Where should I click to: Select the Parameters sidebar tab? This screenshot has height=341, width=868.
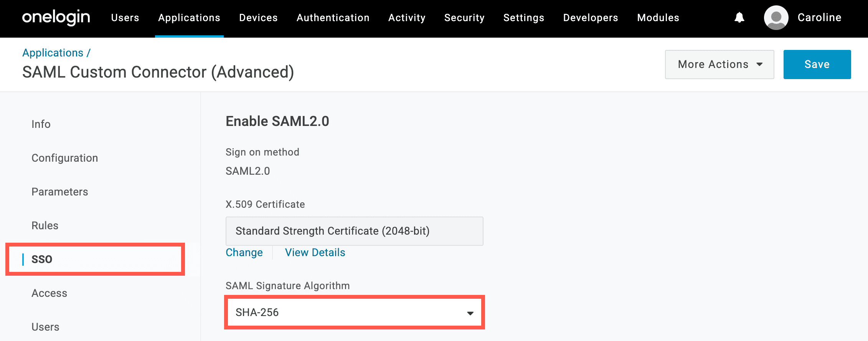[x=60, y=192]
